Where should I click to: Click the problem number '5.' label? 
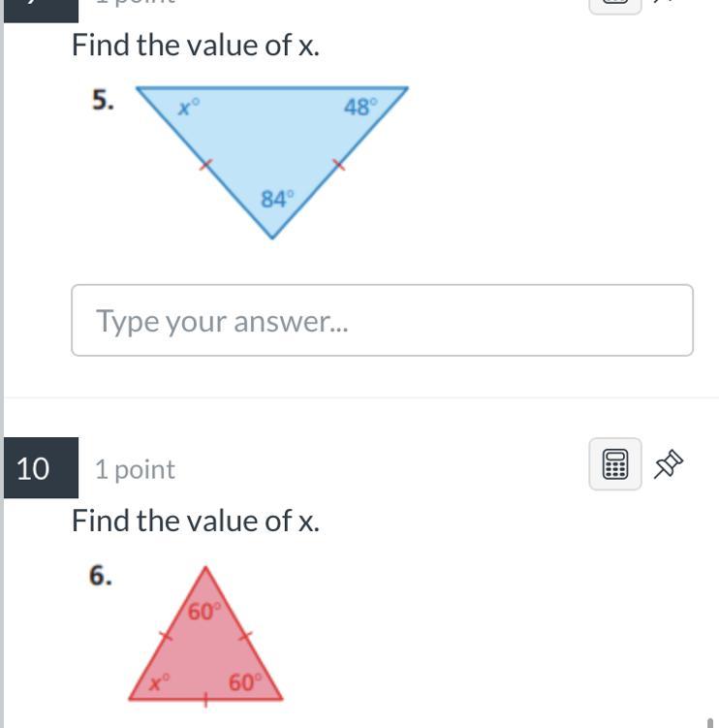[x=103, y=100]
